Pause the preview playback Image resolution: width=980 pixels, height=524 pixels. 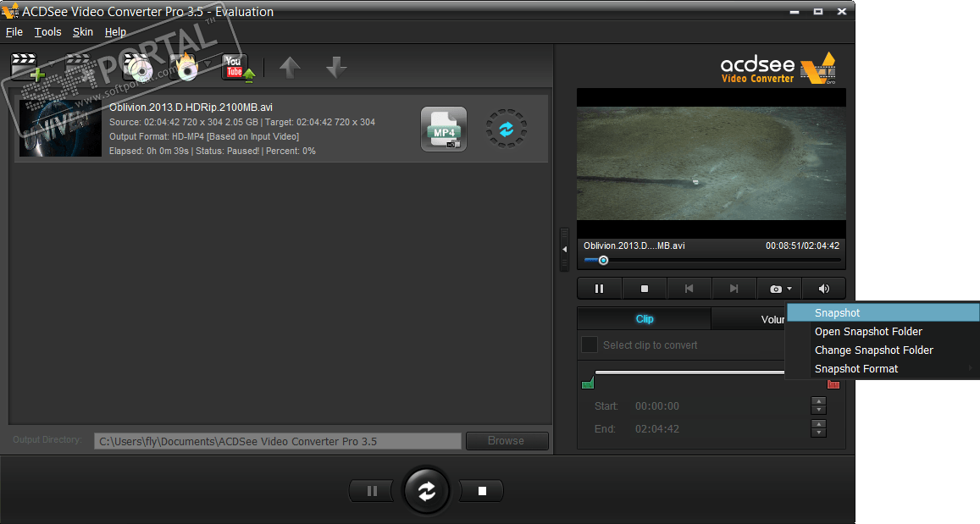click(599, 289)
